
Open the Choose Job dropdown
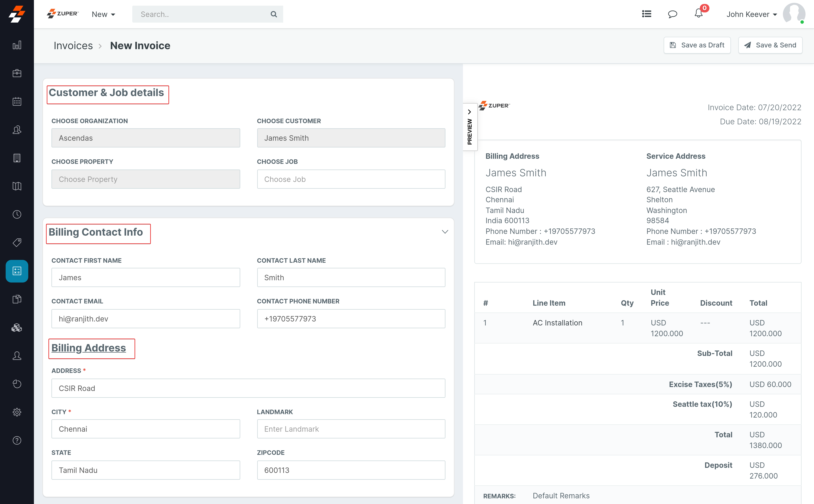[x=351, y=179]
